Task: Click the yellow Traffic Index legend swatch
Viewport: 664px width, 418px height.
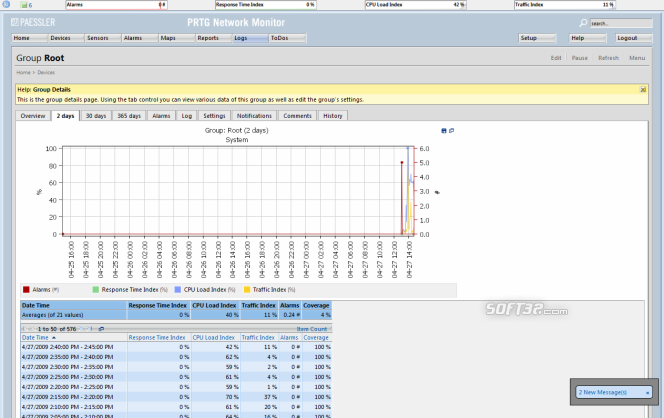Action: [247, 290]
